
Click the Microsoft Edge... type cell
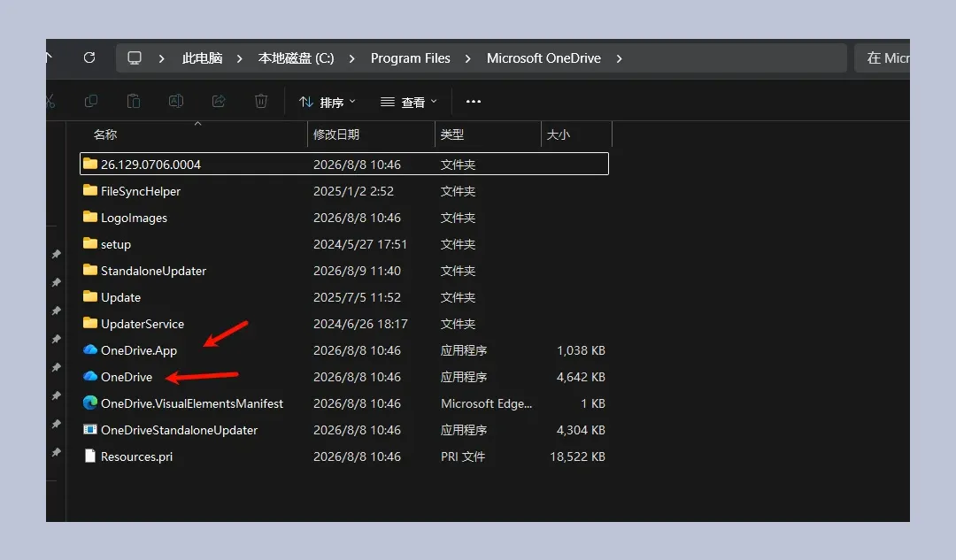click(x=487, y=403)
